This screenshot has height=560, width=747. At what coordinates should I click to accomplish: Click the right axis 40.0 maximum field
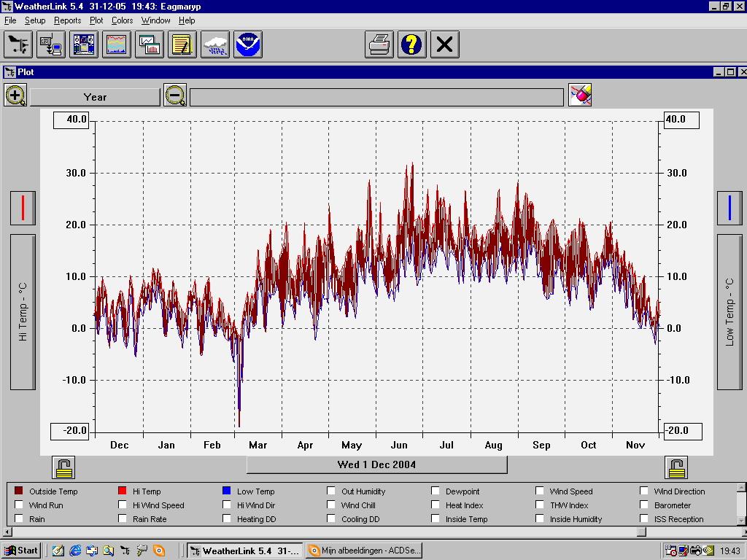pos(682,120)
